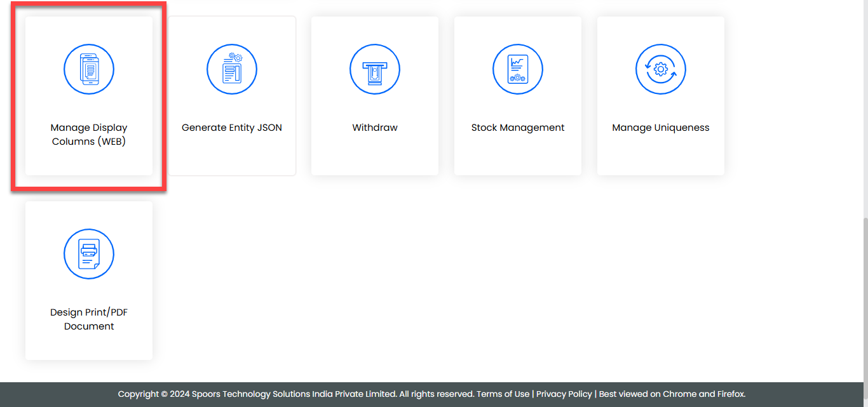Screen dimensions: 868x407
Task: Open the Withdraw text label
Action: (375, 128)
